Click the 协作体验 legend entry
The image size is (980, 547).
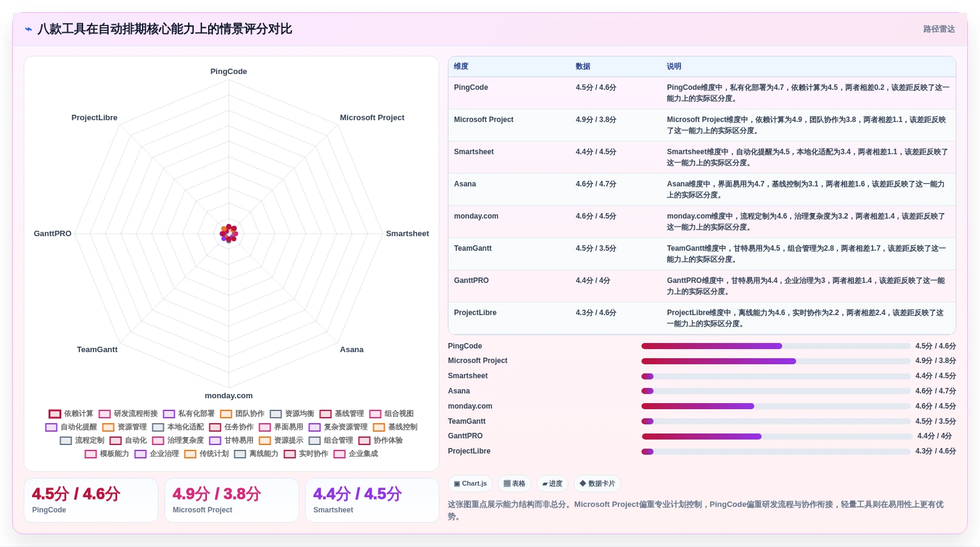pos(380,440)
